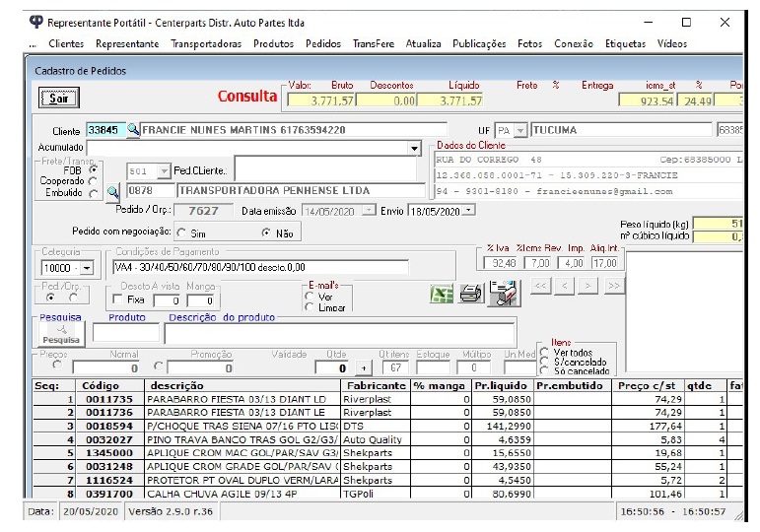Select the Cooperado freight option
The width and height of the screenshot is (760, 532).
(x=95, y=181)
